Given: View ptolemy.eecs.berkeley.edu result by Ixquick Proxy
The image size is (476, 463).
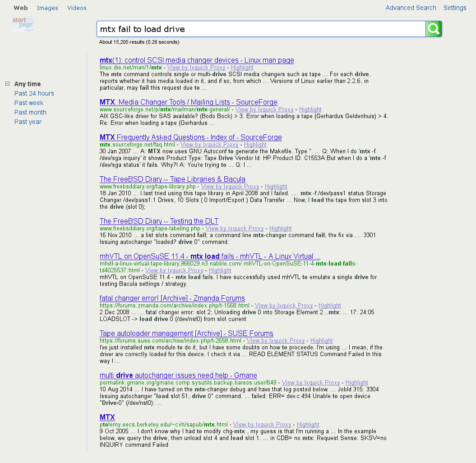Looking at the screenshot, I should point(262,424).
